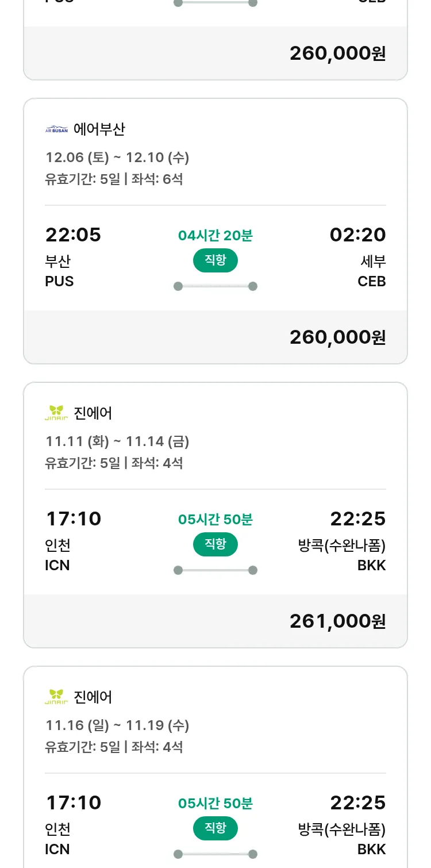
Task: Select the topmost card's 260,000원 price
Action: (x=337, y=53)
